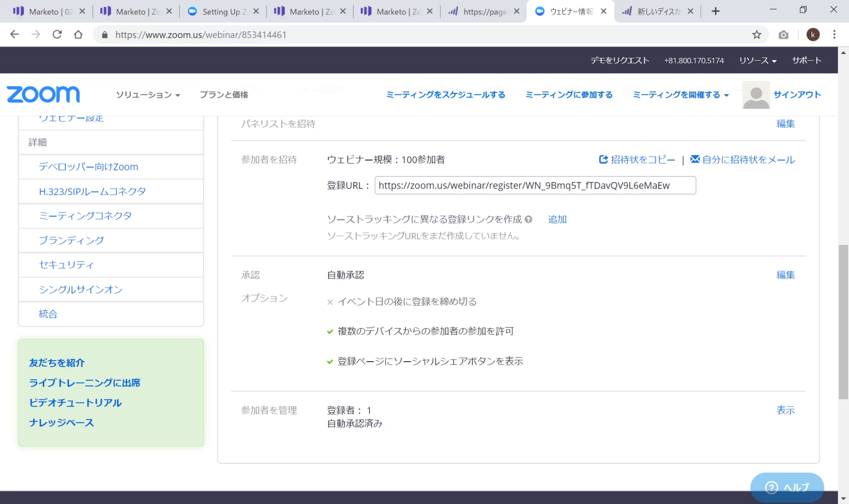849x504 pixels.
Task: Click the 登録URL text field
Action: [x=535, y=185]
